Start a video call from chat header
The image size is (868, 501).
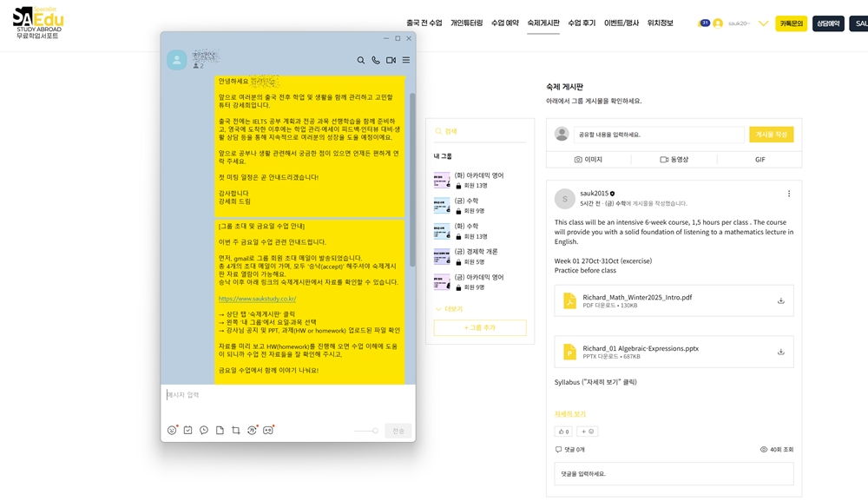point(391,61)
